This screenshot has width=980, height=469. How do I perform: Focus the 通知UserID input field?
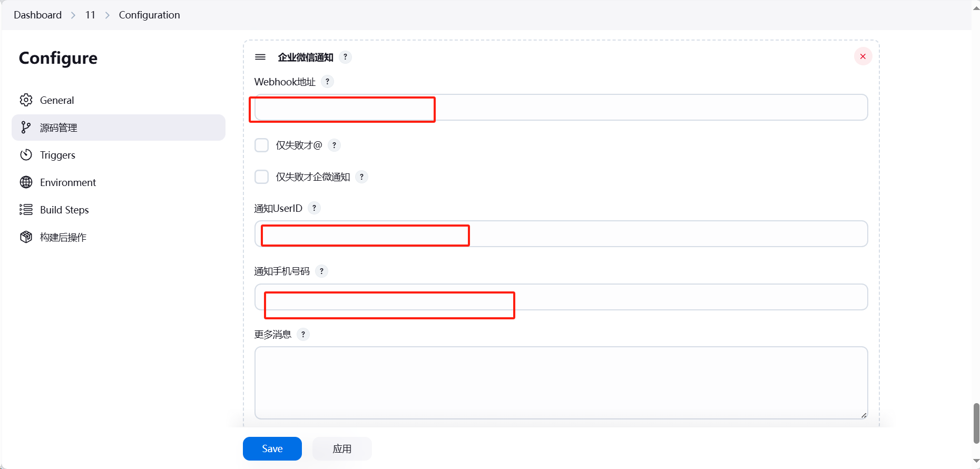coord(561,234)
